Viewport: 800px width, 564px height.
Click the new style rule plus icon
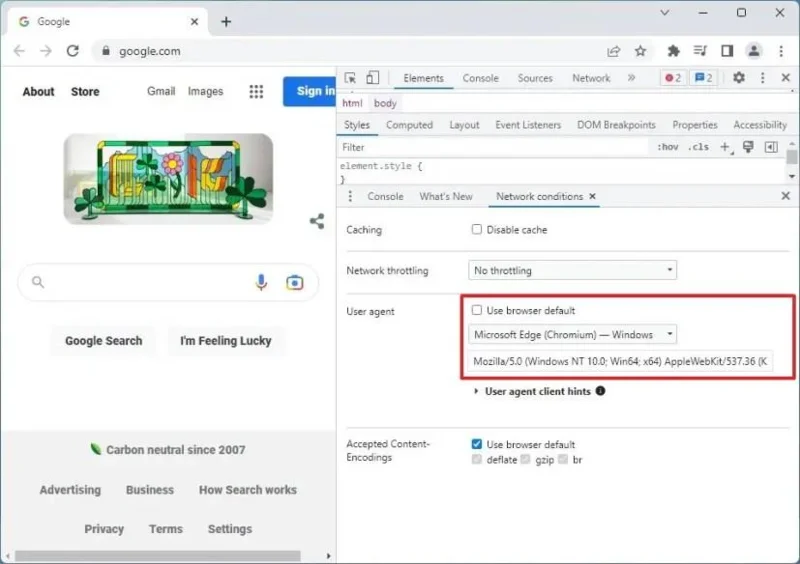[x=725, y=147]
